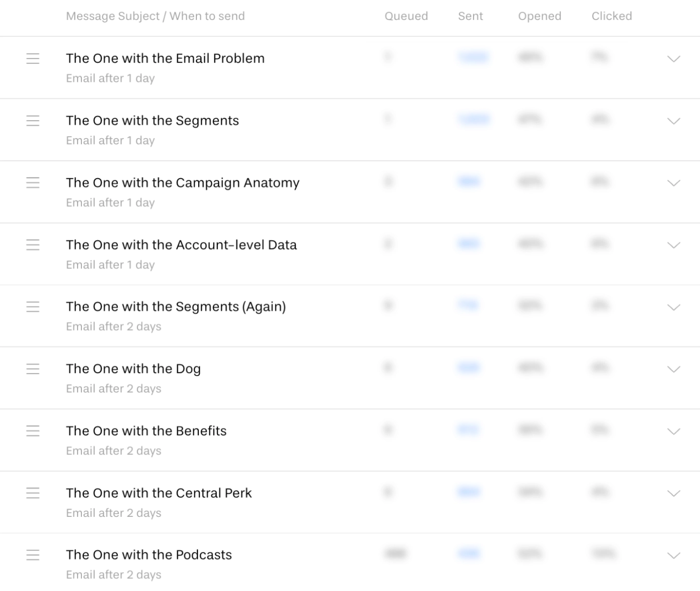This screenshot has width=700, height=591.
Task: Expand details for The One with the Segments
Action: 673,122
